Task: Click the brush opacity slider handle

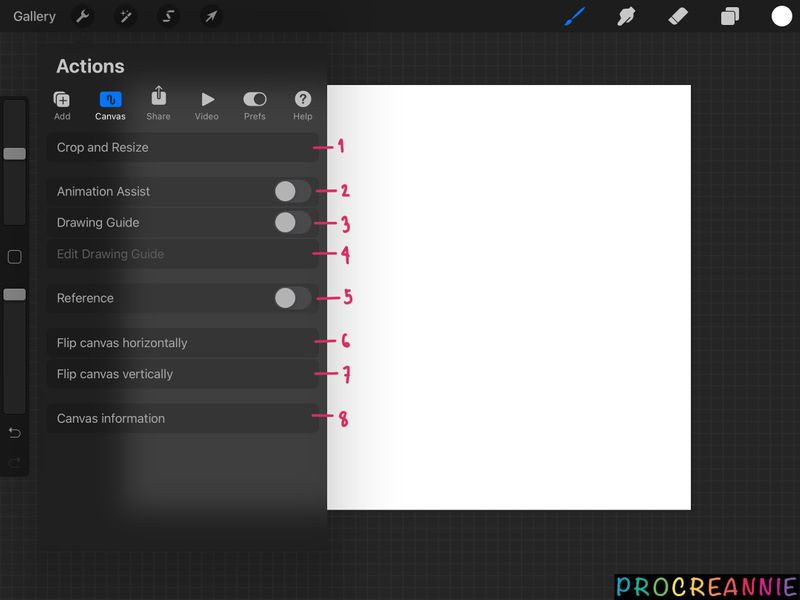Action: (14, 294)
